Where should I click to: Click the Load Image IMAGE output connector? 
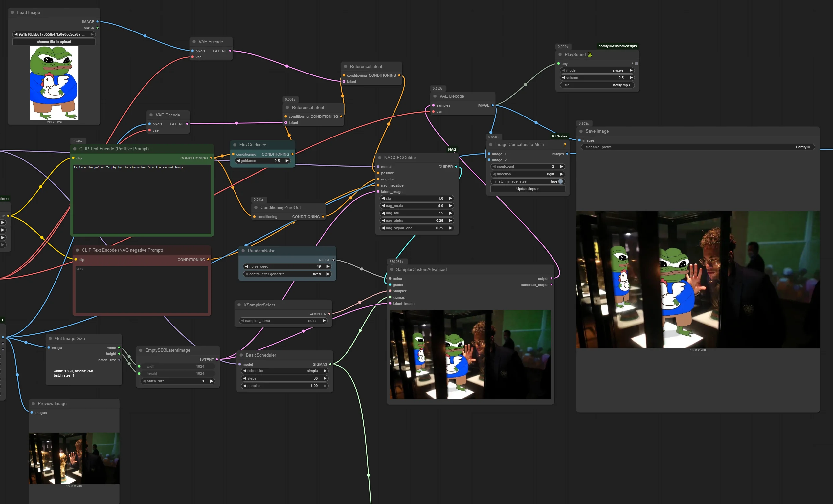click(97, 22)
